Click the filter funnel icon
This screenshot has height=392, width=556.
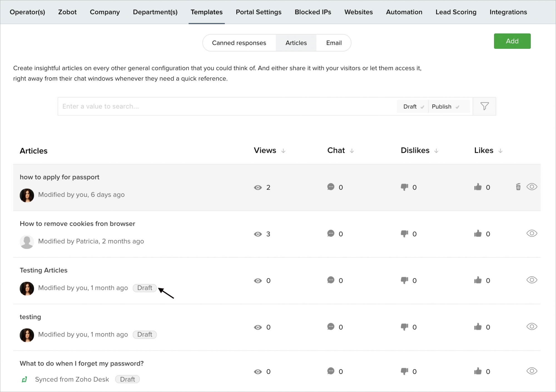(x=484, y=106)
